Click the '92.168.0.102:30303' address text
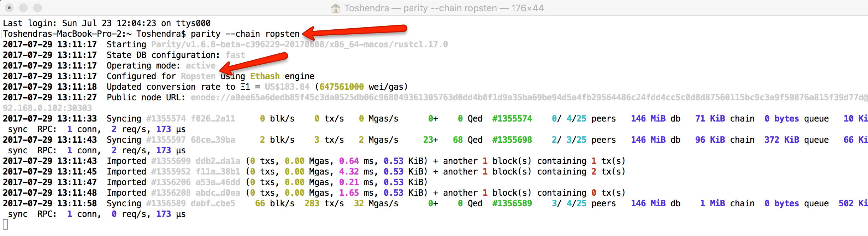 point(47,108)
